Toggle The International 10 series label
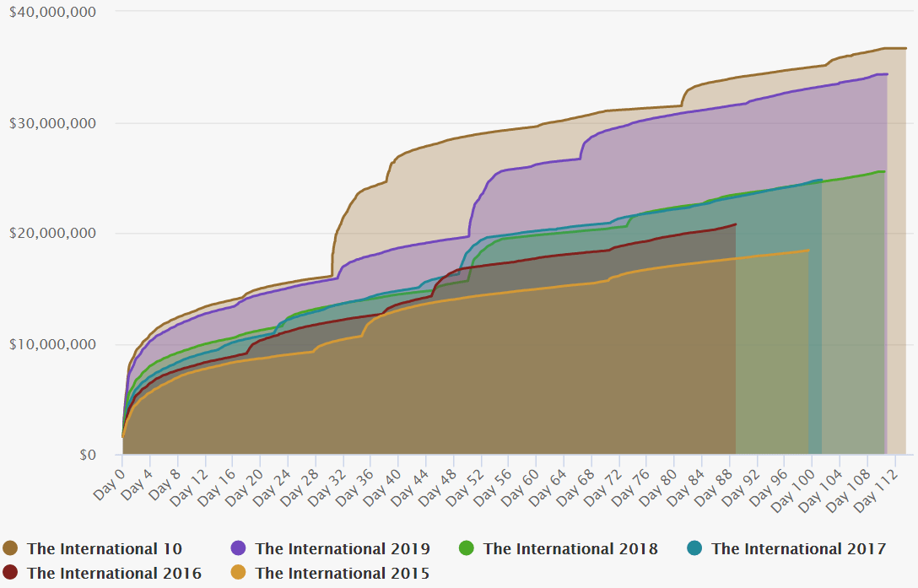The width and height of the screenshot is (918, 588). point(104,548)
